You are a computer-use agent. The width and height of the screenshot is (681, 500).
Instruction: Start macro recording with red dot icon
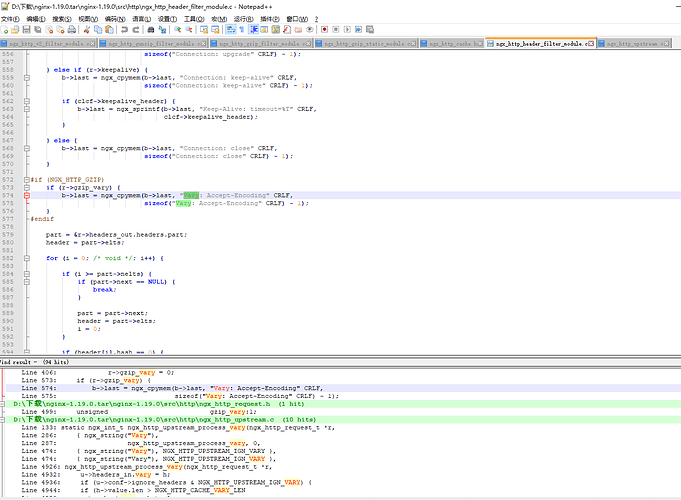(x=324, y=30)
